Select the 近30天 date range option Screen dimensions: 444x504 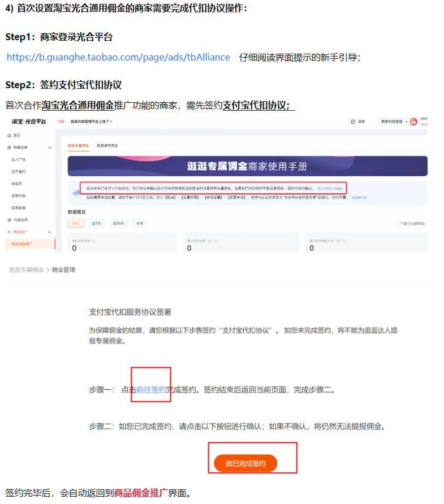[119, 224]
